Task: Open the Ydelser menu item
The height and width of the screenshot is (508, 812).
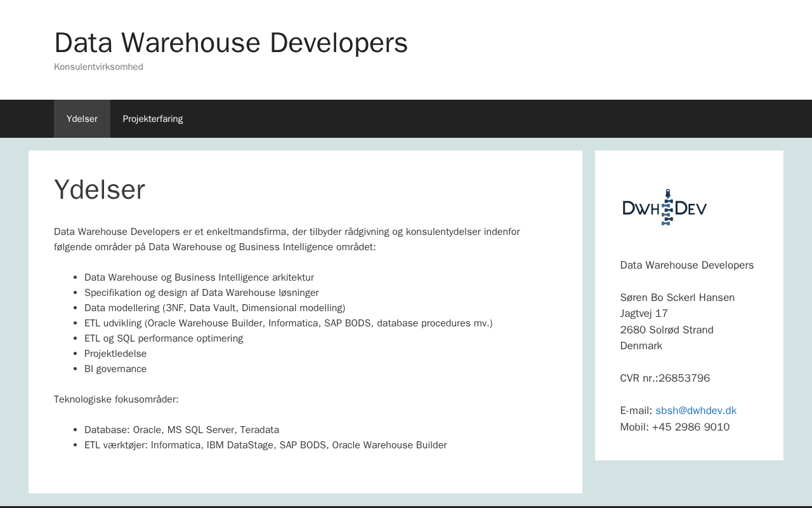Action: 82,119
